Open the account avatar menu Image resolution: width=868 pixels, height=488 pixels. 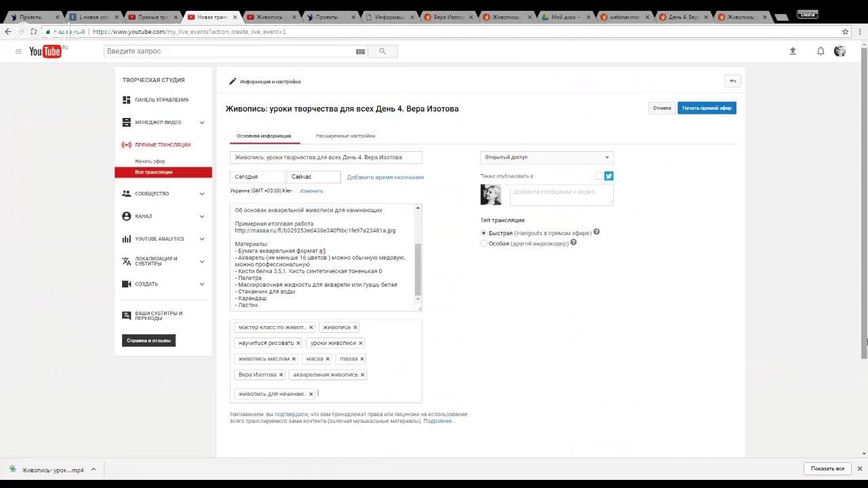[x=840, y=52]
